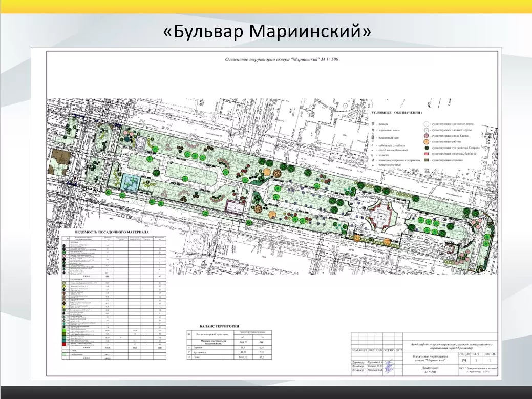Click the dark green thuja Smaragd legend circle
532x399 pixels.
(x=425, y=148)
